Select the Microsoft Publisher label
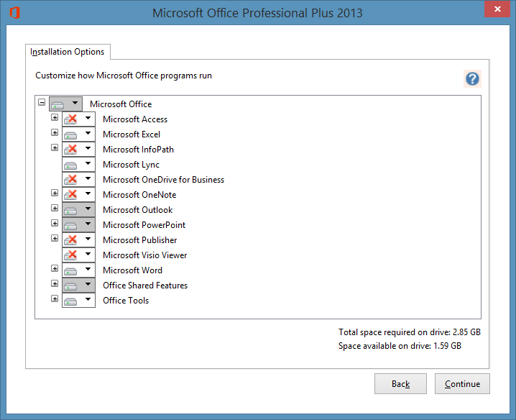This screenshot has height=420, width=516. (x=139, y=240)
